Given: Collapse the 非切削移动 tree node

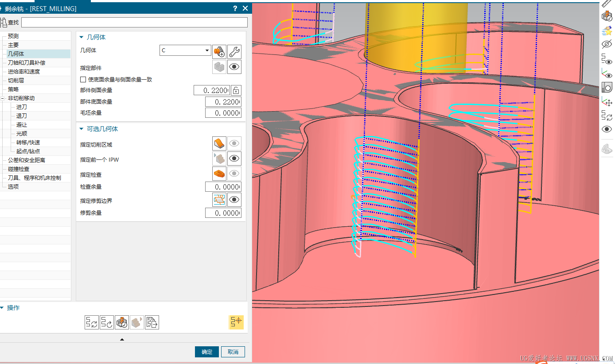Looking at the screenshot, I should 3,98.
